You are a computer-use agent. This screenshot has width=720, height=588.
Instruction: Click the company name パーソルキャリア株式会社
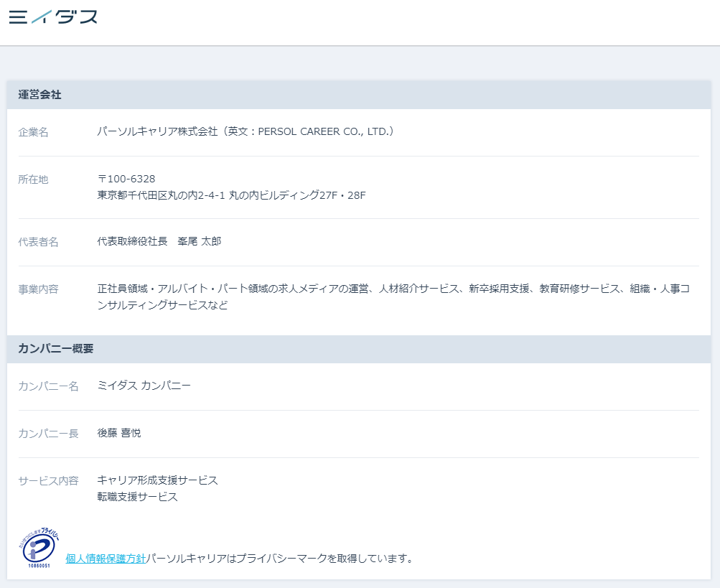(165, 131)
